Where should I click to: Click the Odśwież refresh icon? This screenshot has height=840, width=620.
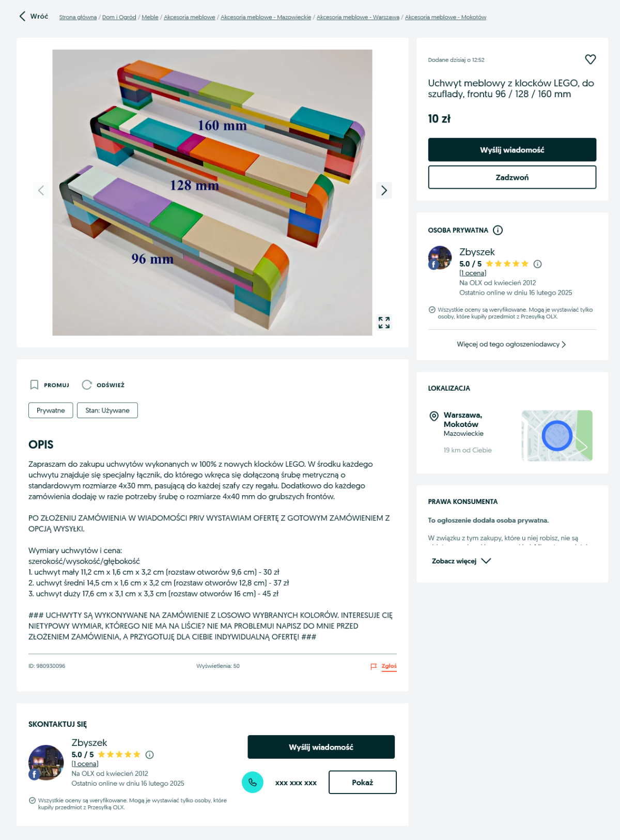tap(87, 385)
